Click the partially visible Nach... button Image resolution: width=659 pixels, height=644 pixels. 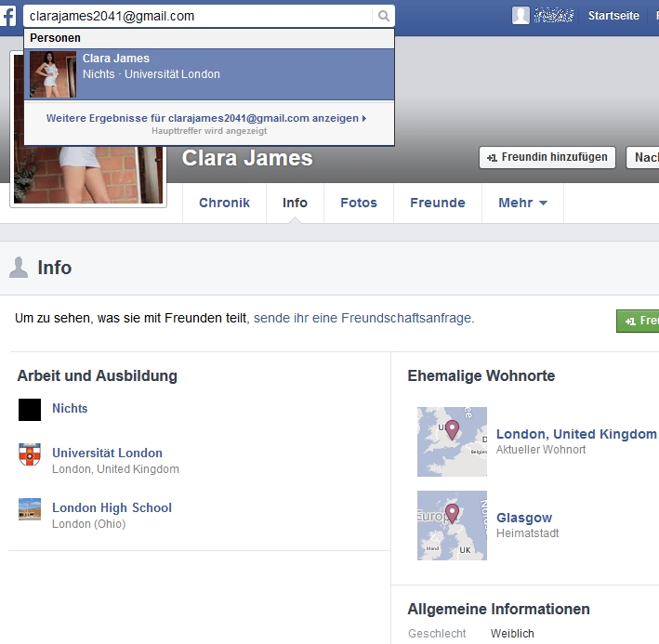click(x=642, y=158)
